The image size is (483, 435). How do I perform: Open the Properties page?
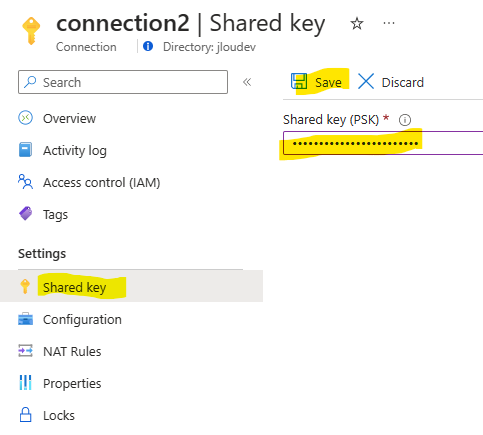pyautogui.click(x=72, y=383)
